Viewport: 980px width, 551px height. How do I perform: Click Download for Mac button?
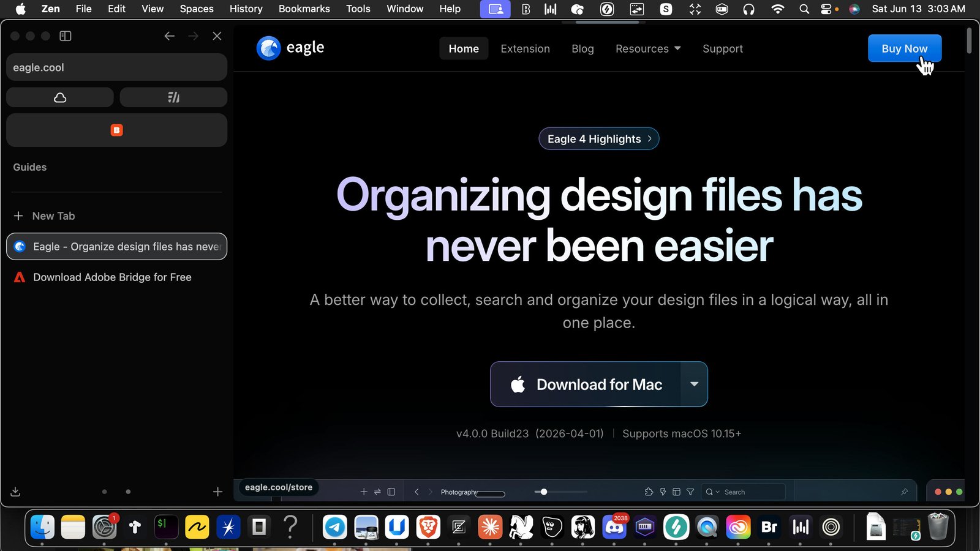(586, 384)
